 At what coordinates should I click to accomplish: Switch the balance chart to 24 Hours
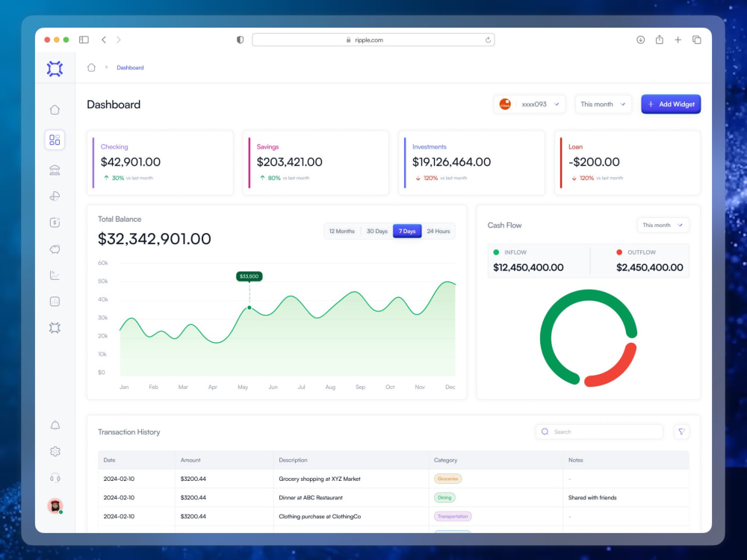pyautogui.click(x=438, y=231)
